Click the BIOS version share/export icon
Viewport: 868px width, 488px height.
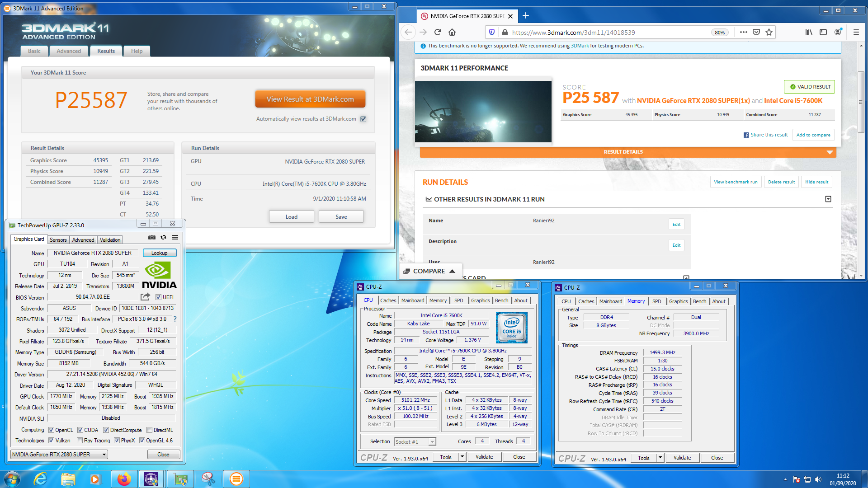(x=145, y=297)
